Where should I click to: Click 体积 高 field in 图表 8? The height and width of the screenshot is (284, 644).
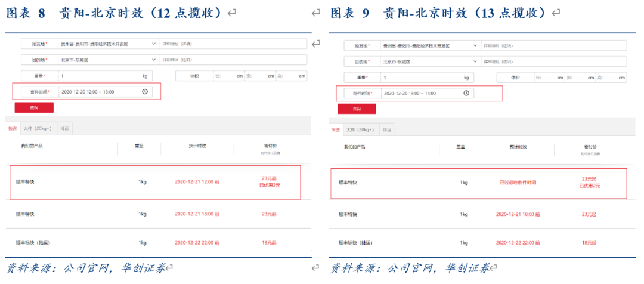click(292, 76)
